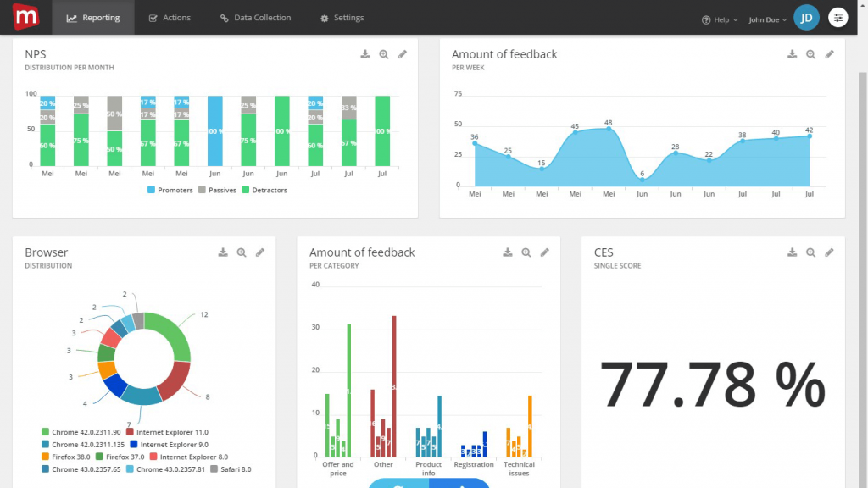This screenshot has height=488, width=868.
Task: Open the John Doe account dropdown
Action: tap(767, 20)
